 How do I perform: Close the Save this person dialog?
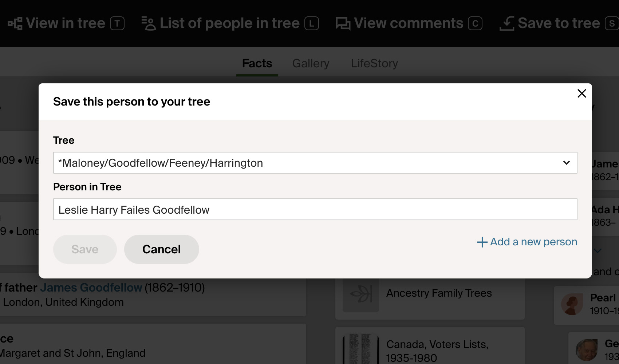(581, 94)
